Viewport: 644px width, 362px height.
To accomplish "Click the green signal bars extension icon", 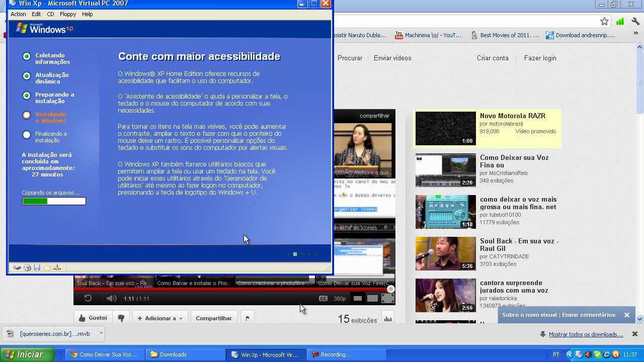I will tap(620, 21).
